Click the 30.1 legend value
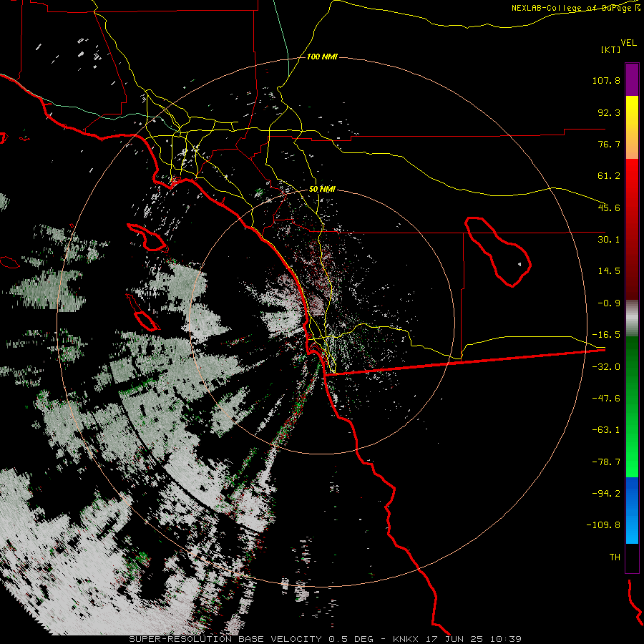 [x=609, y=240]
